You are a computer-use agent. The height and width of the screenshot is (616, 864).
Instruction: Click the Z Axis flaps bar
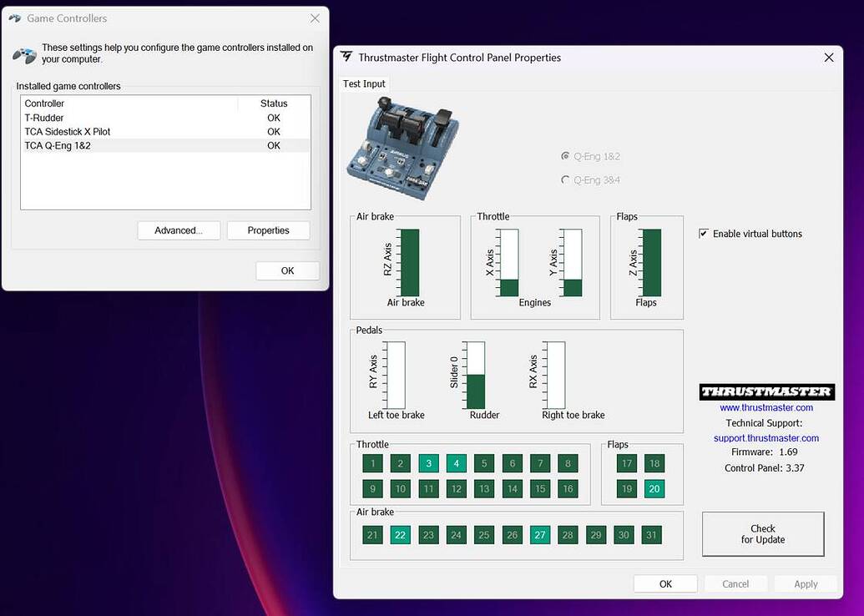[652, 263]
